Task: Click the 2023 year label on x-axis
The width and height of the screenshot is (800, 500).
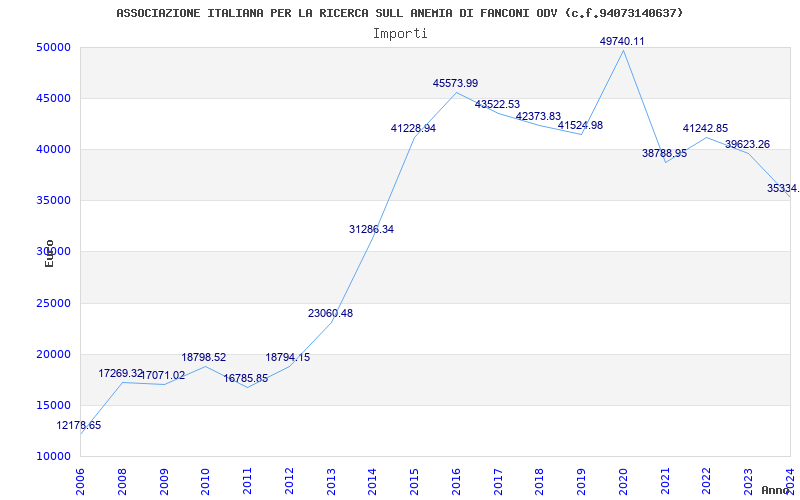Action: [x=748, y=481]
